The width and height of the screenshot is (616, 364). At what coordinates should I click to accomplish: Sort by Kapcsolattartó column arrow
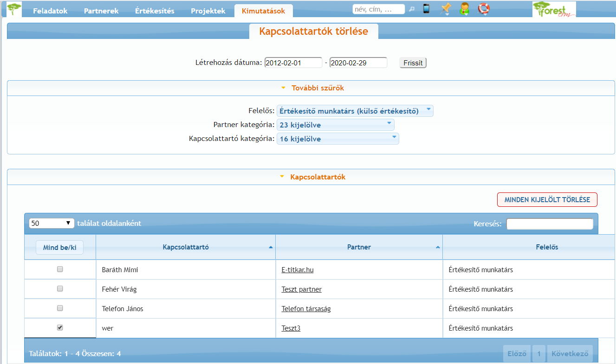(271, 248)
